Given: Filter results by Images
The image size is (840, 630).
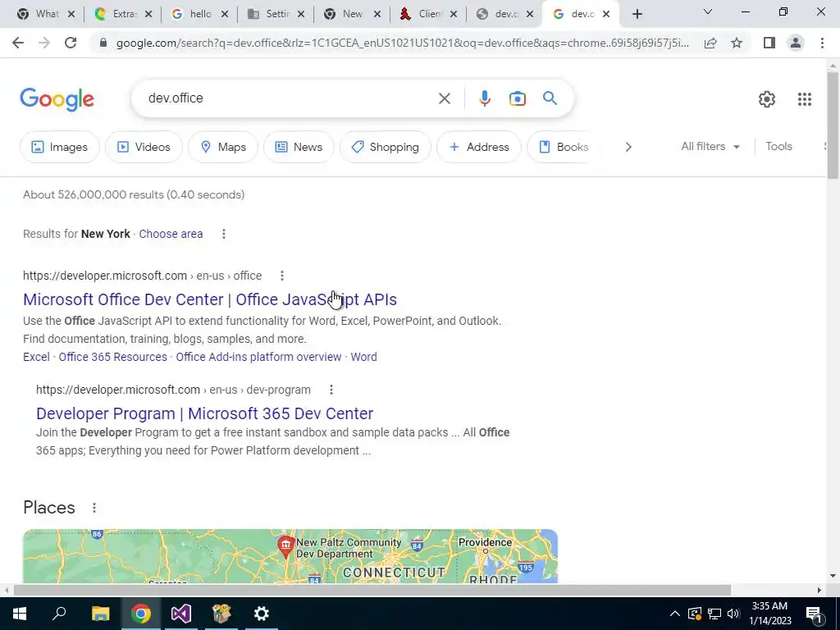Looking at the screenshot, I should coord(59,147).
